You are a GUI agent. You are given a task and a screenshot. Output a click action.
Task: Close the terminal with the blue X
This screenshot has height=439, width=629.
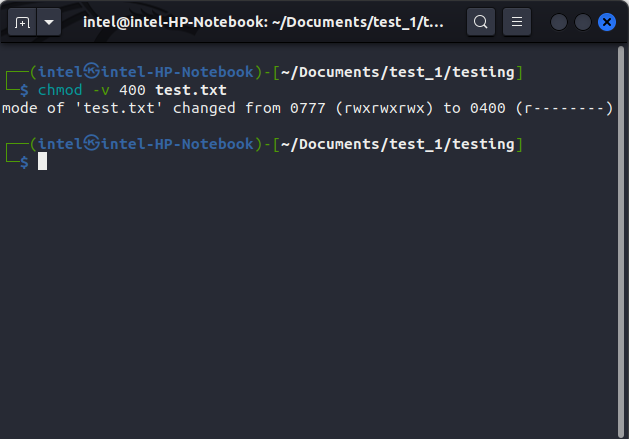(x=605, y=22)
